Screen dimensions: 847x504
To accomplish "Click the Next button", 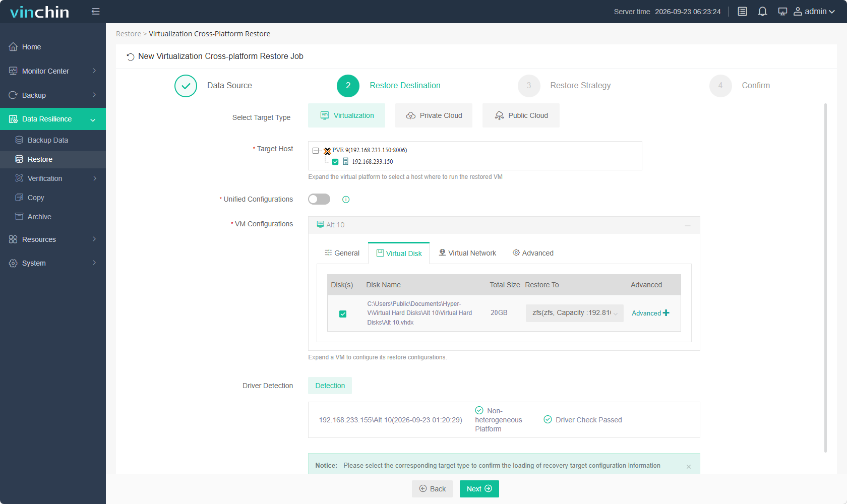I will click(479, 489).
